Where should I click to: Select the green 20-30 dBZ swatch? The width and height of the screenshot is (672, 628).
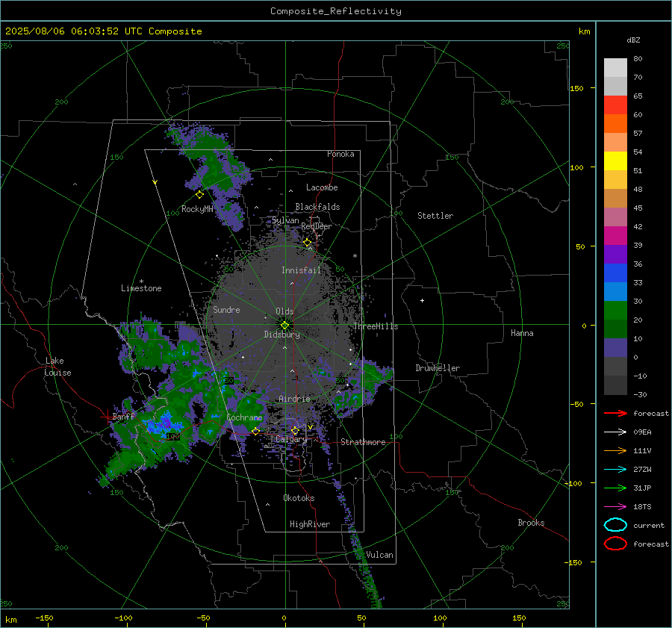615,310
